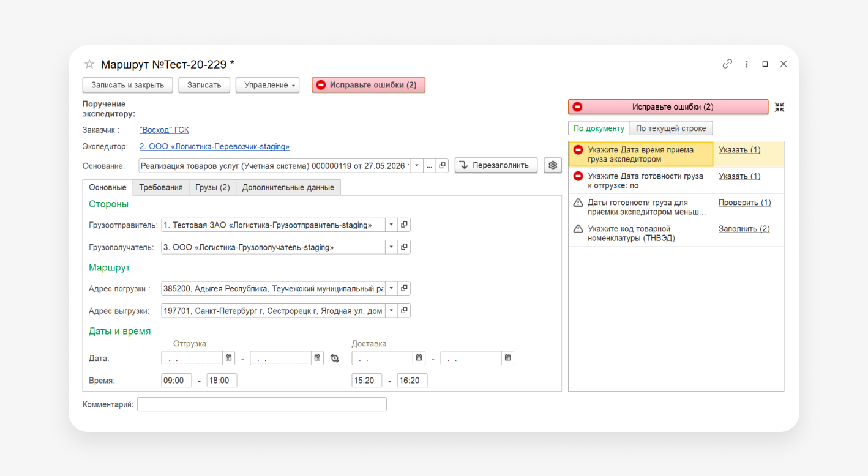This screenshot has width=868, height=476.
Task: Click right panel Исправьте ошибки (2) bar
Action: coord(668,107)
